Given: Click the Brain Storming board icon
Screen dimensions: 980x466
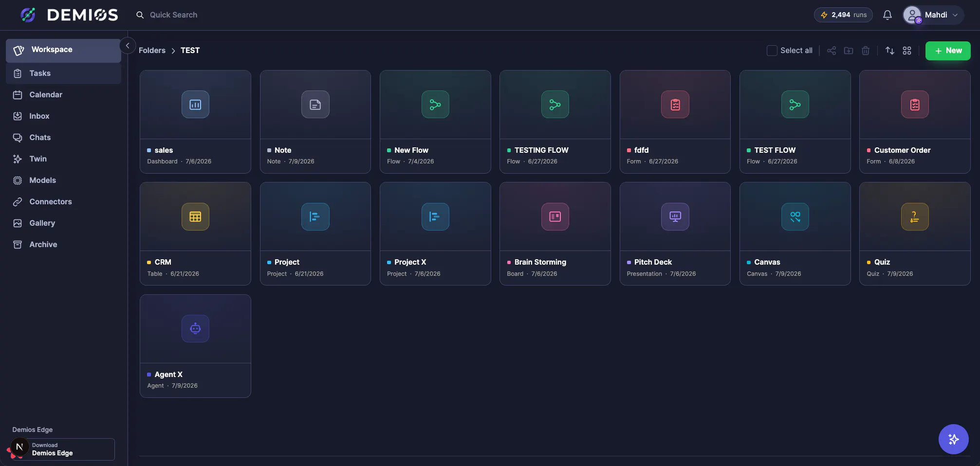Looking at the screenshot, I should [555, 216].
